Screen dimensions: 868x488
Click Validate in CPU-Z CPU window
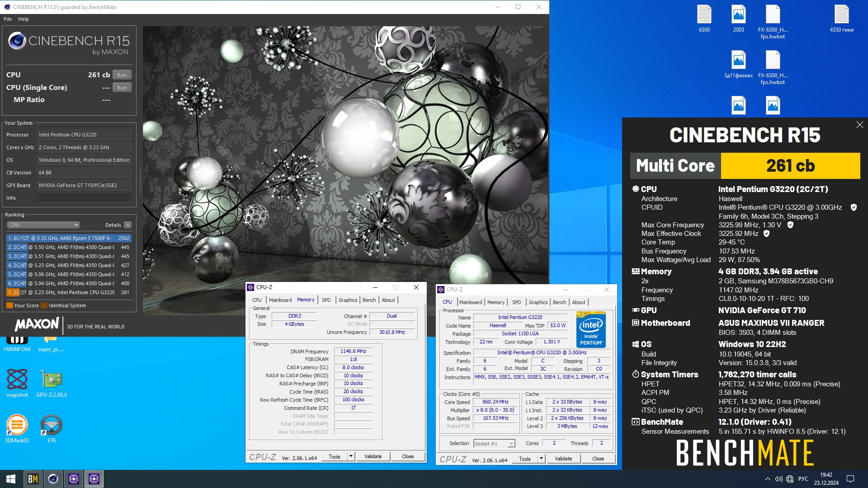pyautogui.click(x=563, y=459)
